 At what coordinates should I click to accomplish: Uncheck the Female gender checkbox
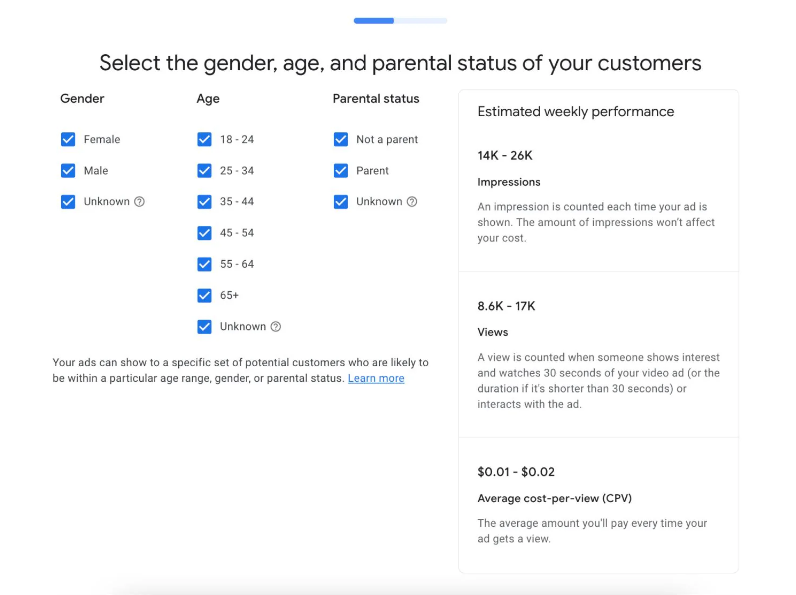pos(68,140)
